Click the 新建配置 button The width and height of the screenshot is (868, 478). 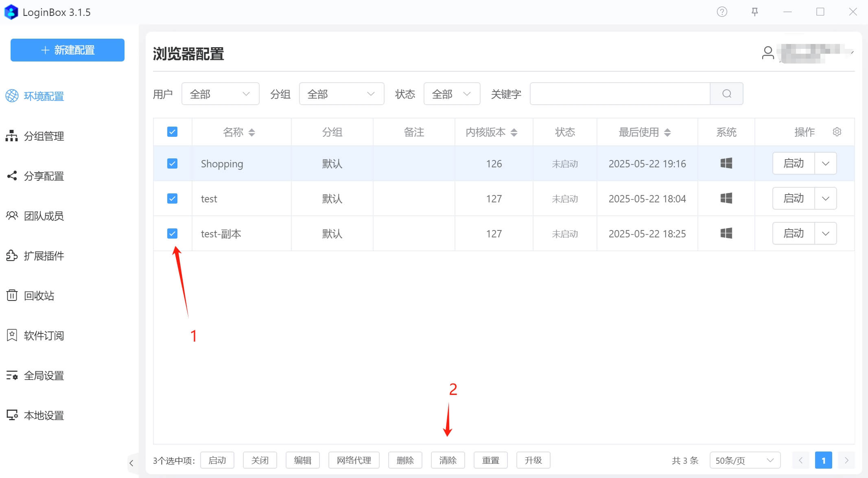(68, 50)
